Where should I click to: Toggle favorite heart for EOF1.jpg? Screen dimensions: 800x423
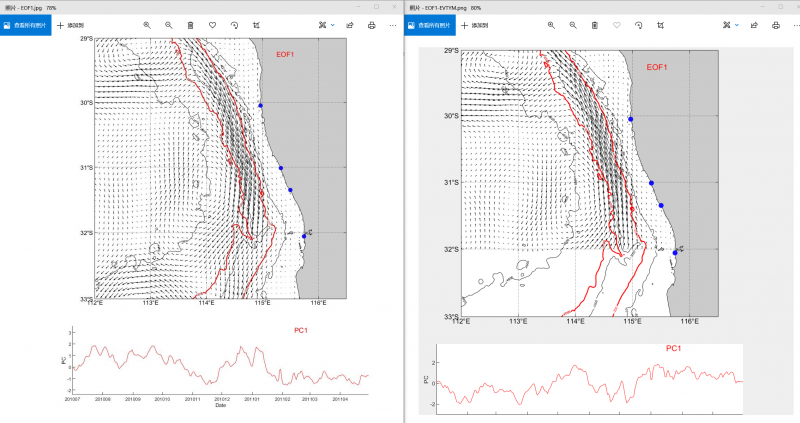pos(212,24)
